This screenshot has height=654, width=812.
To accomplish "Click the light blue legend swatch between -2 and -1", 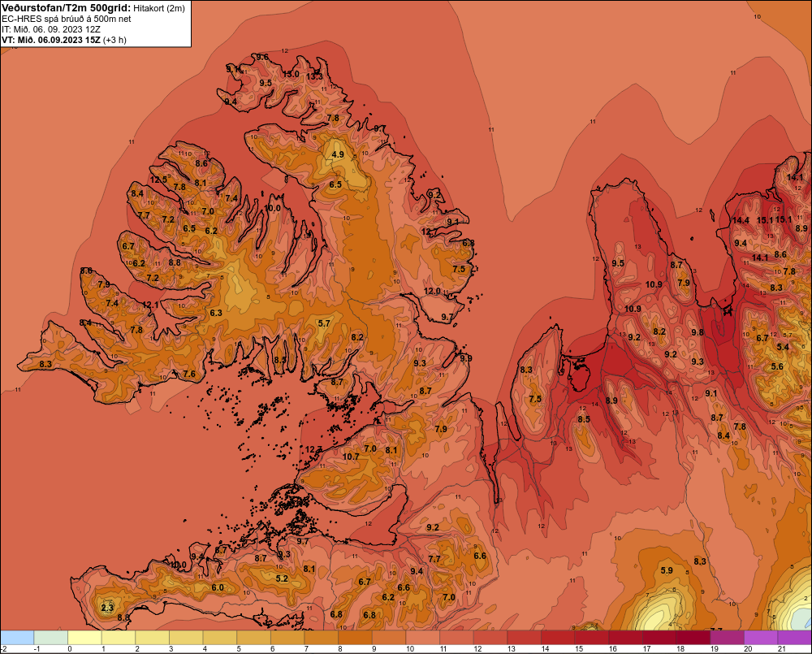I will (x=17, y=637).
